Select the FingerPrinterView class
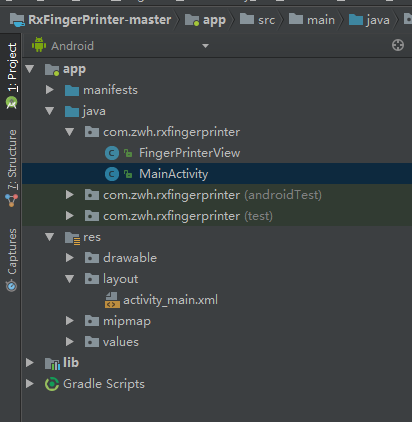 click(189, 153)
